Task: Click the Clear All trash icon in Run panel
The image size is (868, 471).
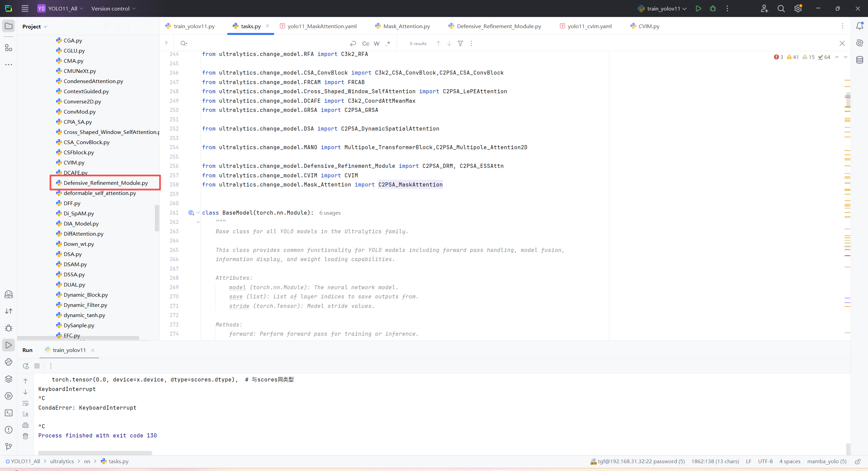Action: 25,436
